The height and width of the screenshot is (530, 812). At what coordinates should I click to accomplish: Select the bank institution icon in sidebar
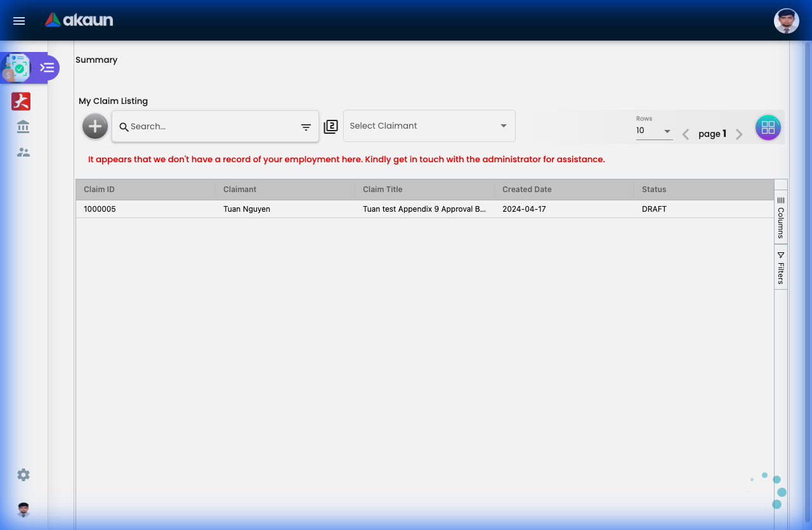[23, 127]
